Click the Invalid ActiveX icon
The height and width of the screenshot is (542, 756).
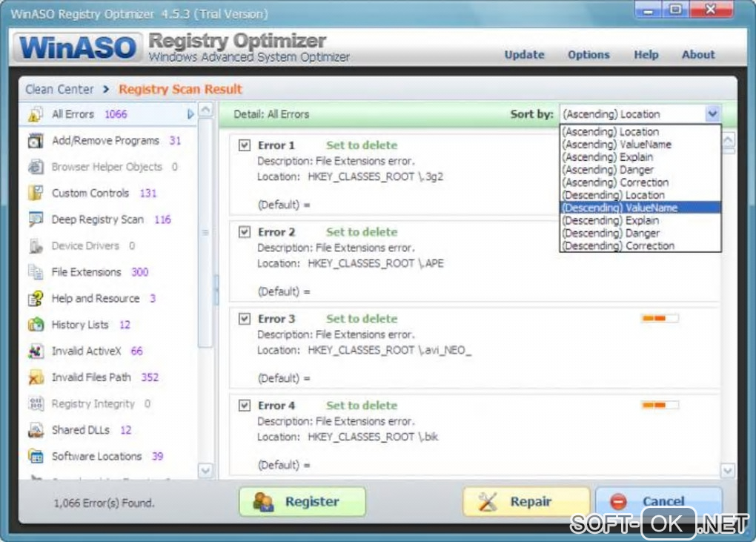tap(36, 351)
